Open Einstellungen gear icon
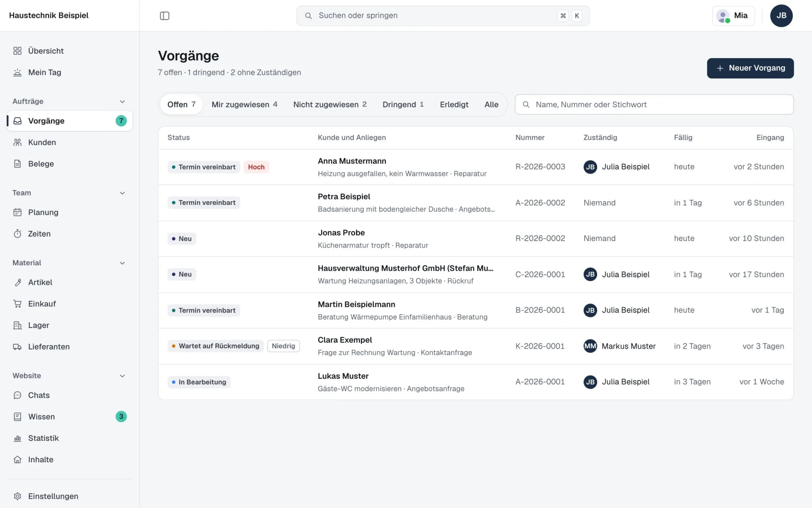Viewport: 812px width, 508px height. (x=17, y=496)
